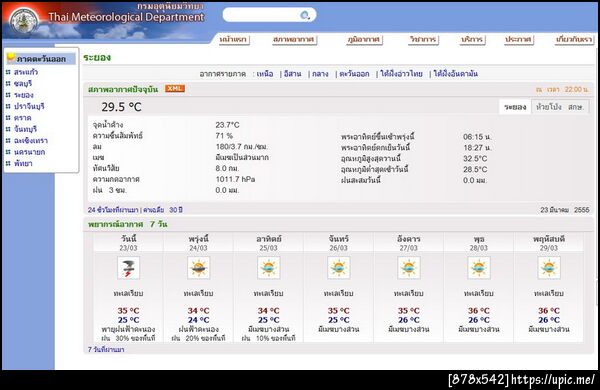Screen dimensions: 600x390
Task: Open ชลบุรี in the sidebar
Action: [23, 83]
